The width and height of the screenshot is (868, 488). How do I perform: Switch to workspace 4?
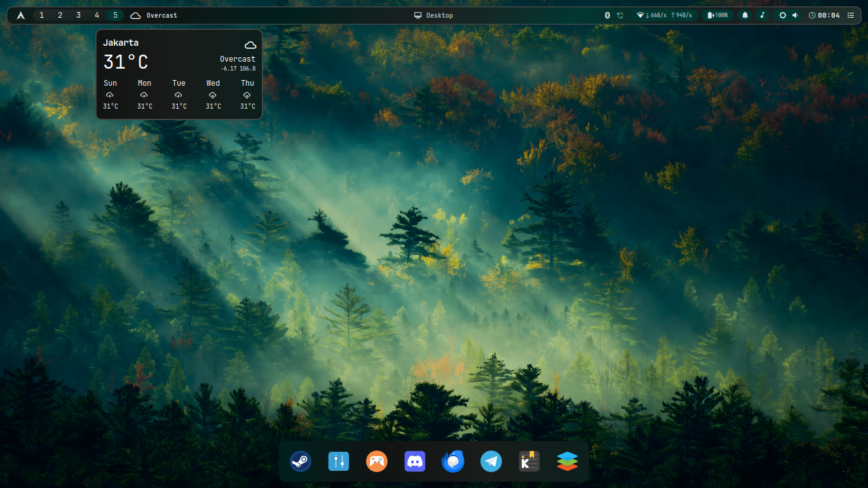pyautogui.click(x=97, y=15)
